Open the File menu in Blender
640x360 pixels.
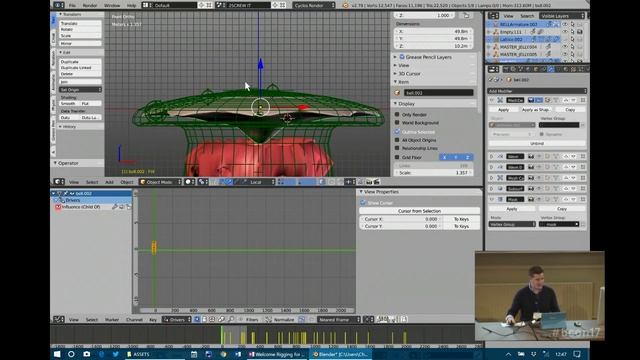(x=72, y=6)
